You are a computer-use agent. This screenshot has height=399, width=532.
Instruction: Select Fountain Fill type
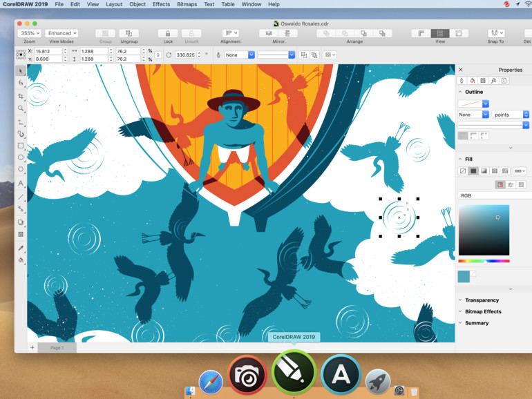pyautogui.click(x=484, y=171)
